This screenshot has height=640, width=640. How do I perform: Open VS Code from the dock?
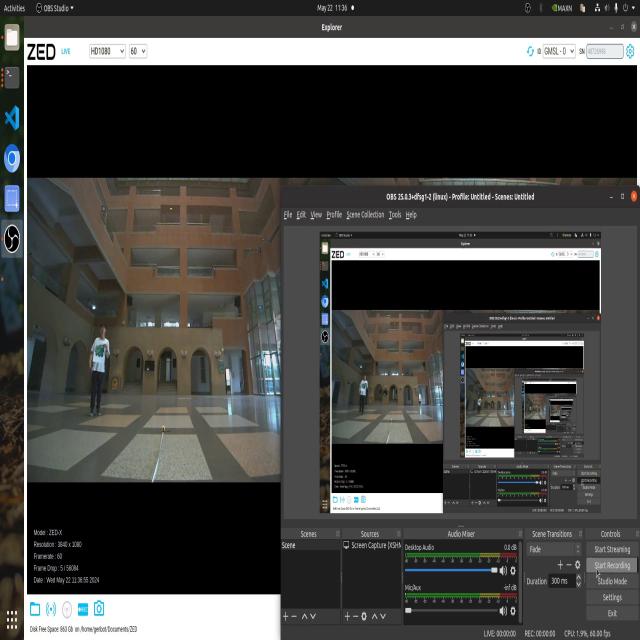pos(12,118)
